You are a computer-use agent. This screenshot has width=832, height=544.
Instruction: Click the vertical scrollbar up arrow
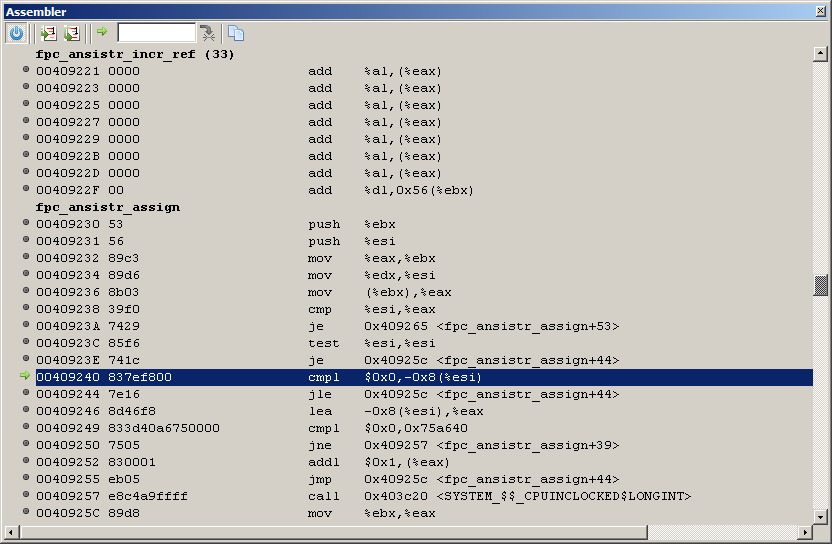821,54
